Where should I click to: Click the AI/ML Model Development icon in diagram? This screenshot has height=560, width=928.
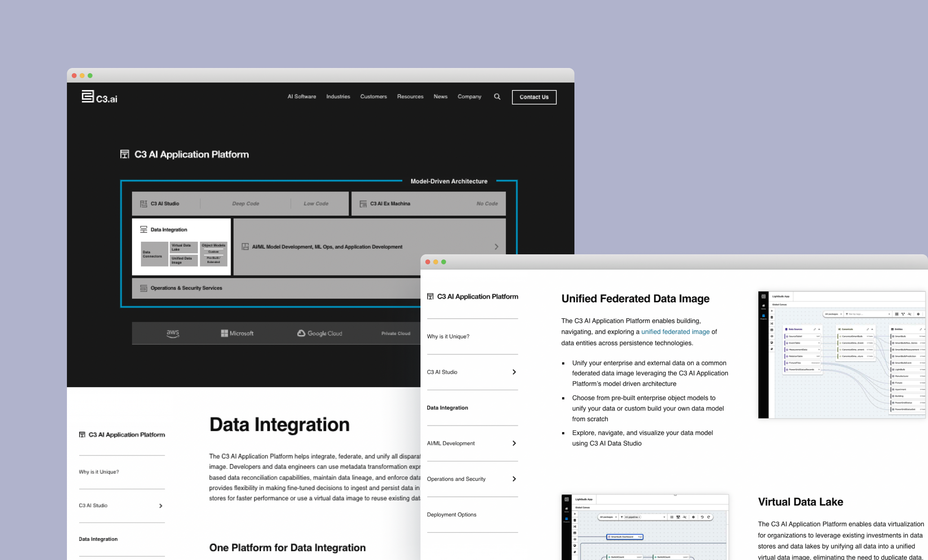coord(245,247)
